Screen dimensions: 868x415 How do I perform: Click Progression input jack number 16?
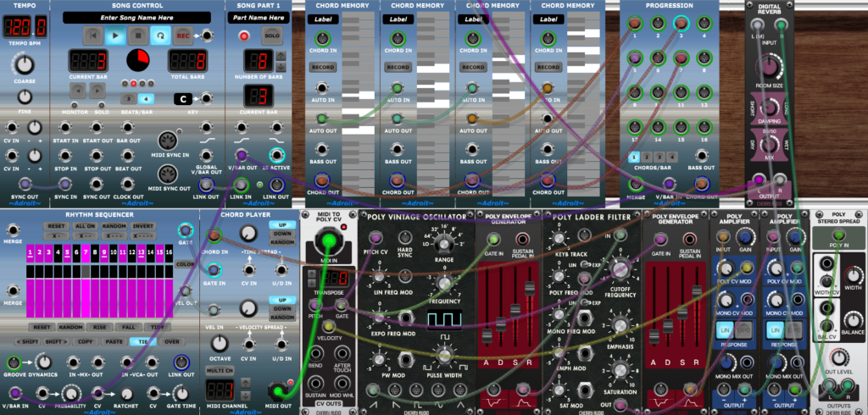tap(704, 127)
